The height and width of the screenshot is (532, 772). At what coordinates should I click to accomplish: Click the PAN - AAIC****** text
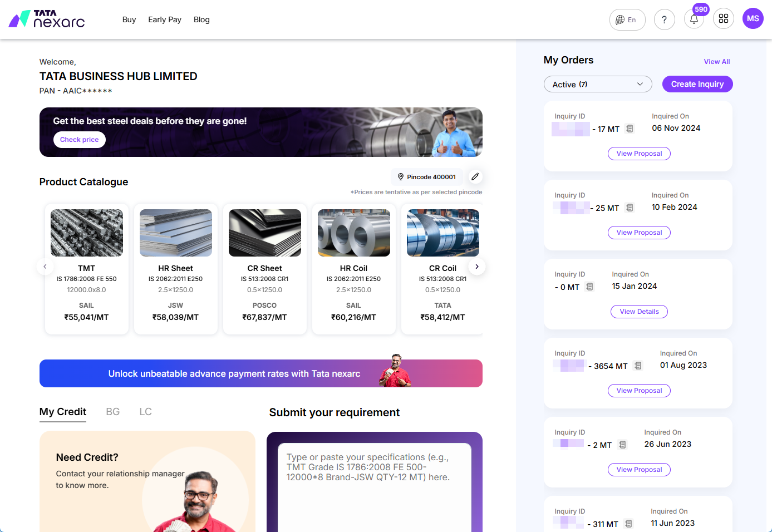76,91
